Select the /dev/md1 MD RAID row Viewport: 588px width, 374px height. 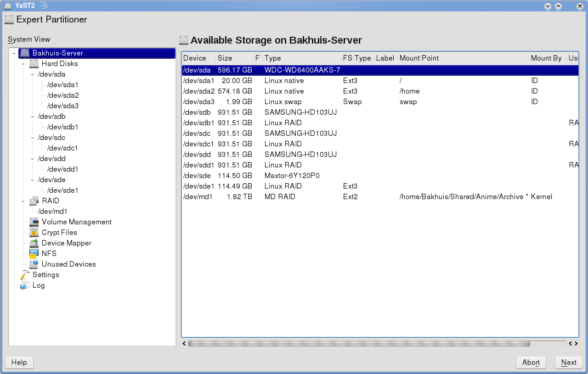pos(380,197)
